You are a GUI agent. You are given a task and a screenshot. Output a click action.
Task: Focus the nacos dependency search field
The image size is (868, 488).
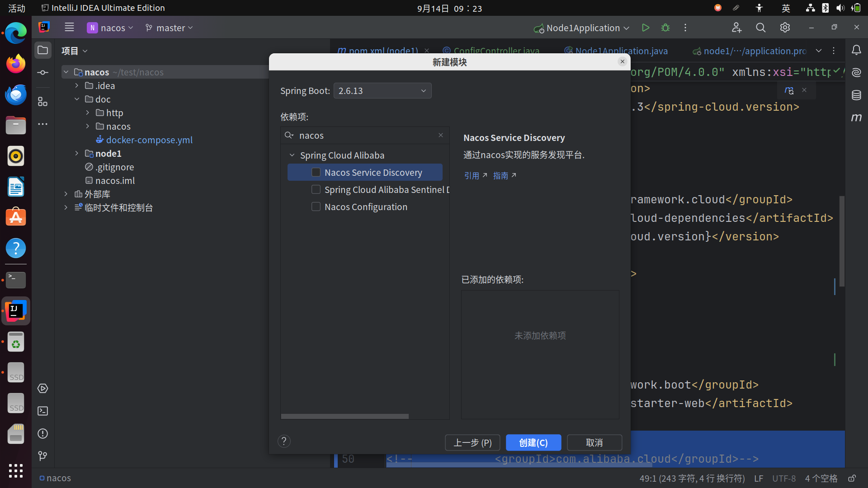coord(365,135)
